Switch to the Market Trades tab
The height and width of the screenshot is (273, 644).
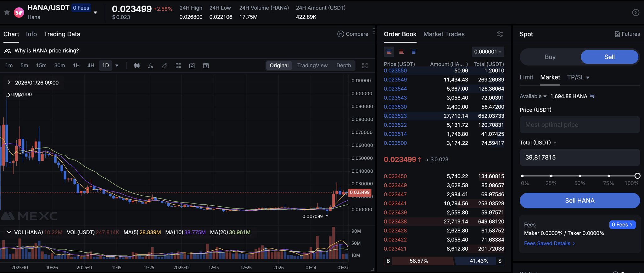(444, 34)
